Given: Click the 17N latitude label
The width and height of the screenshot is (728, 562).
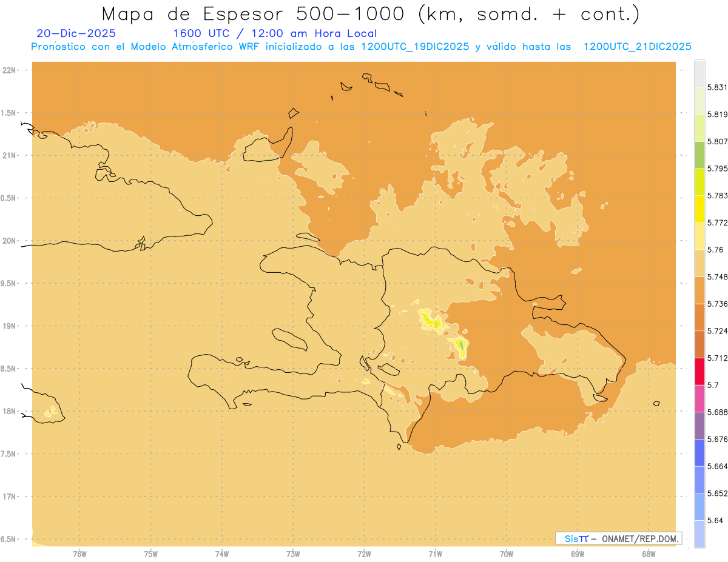Looking at the screenshot, I should 8,497.
